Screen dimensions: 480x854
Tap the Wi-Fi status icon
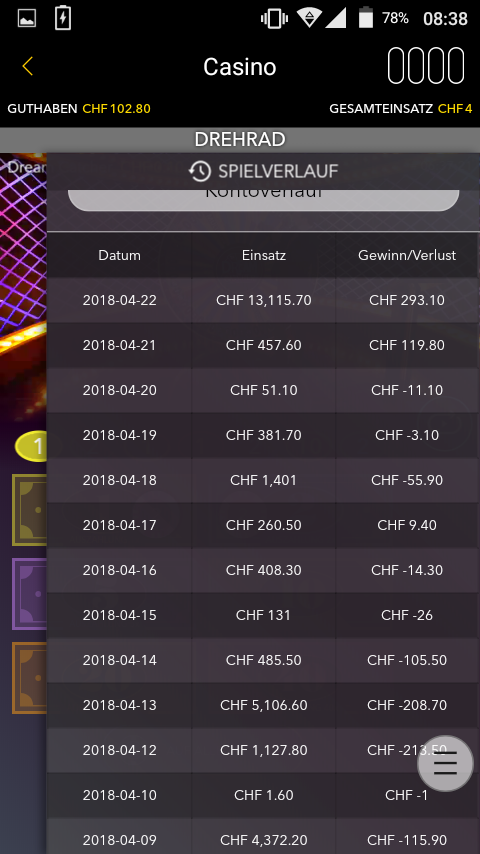point(309,18)
